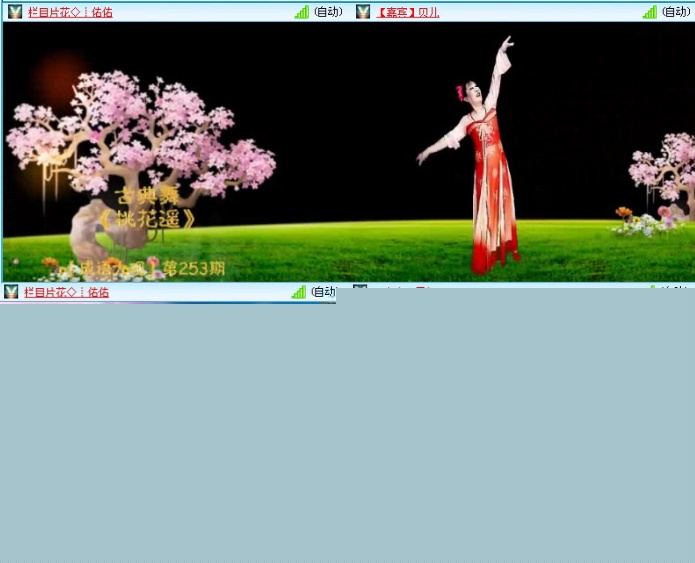The image size is (695, 563).
Task: Click (自动) label in top-left video header
Action: coord(328,12)
